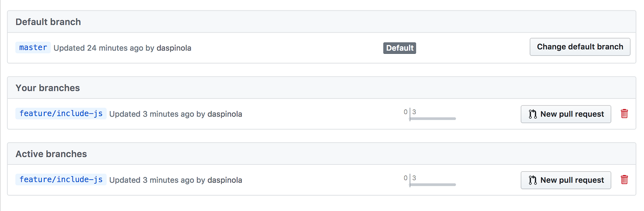The image size is (644, 211).
Task: Click author daspinola on master row
Action: [174, 48]
